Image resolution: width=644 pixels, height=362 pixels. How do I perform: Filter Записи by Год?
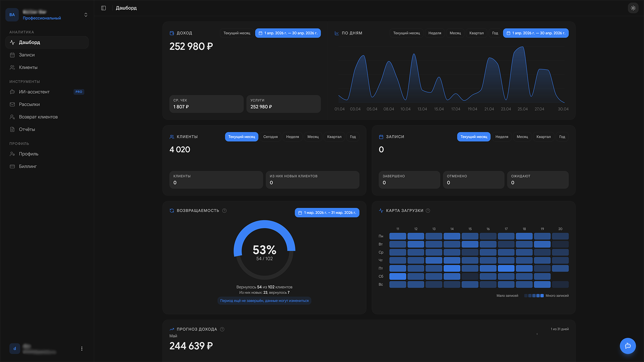click(x=562, y=137)
